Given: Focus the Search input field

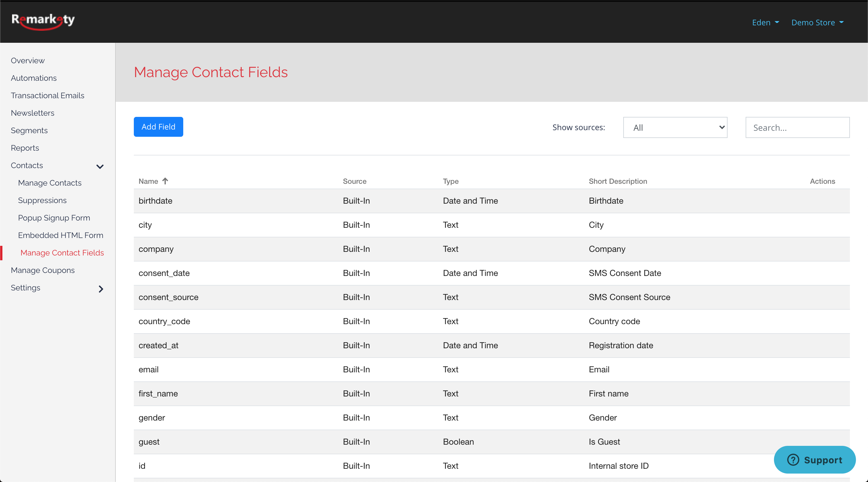Looking at the screenshot, I should tap(797, 127).
